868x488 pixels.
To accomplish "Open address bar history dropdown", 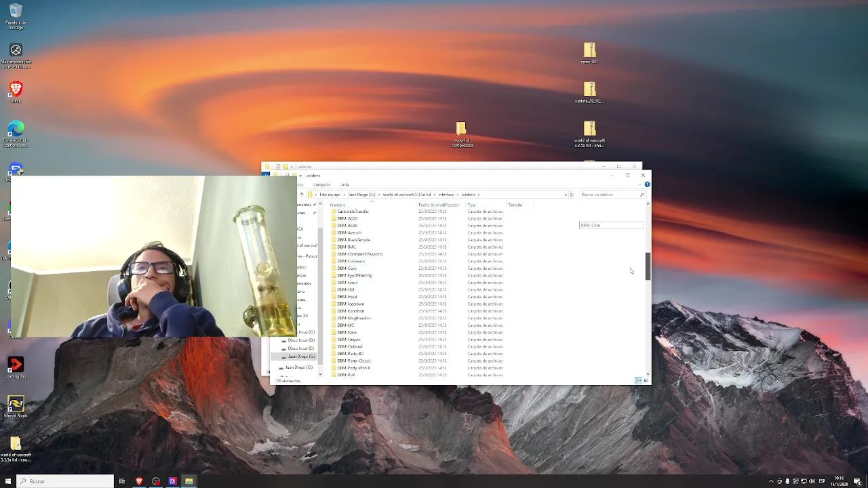I will tap(566, 195).
